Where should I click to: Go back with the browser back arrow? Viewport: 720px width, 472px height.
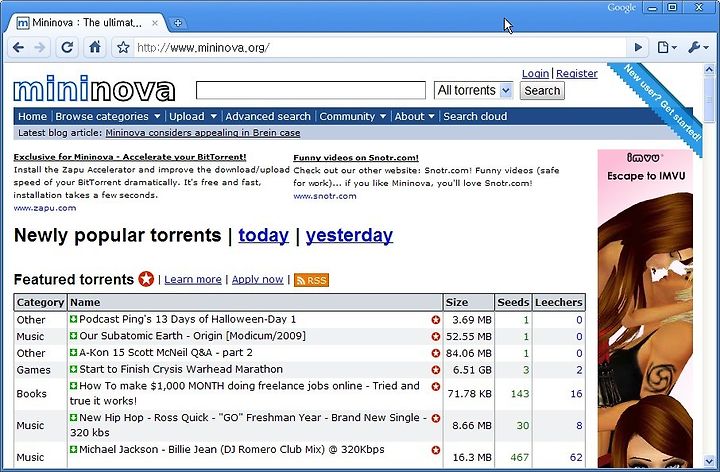(x=18, y=47)
